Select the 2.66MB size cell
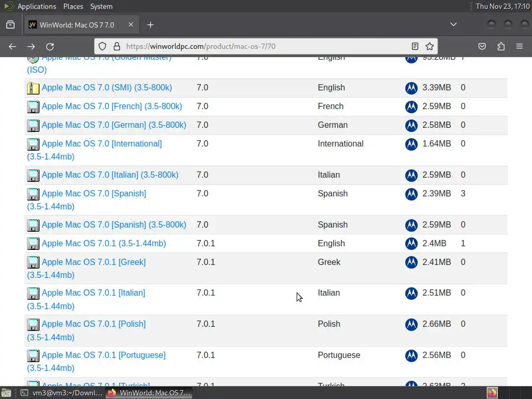Screen dimensions: 532x399 [x=436, y=324]
